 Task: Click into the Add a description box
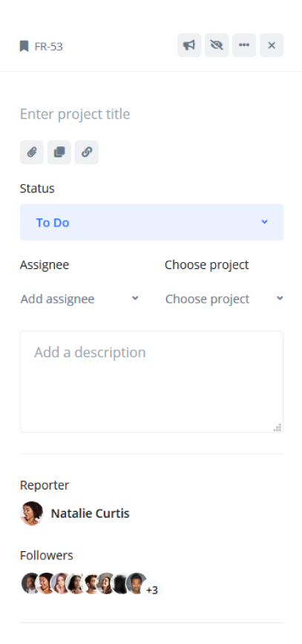click(151, 382)
